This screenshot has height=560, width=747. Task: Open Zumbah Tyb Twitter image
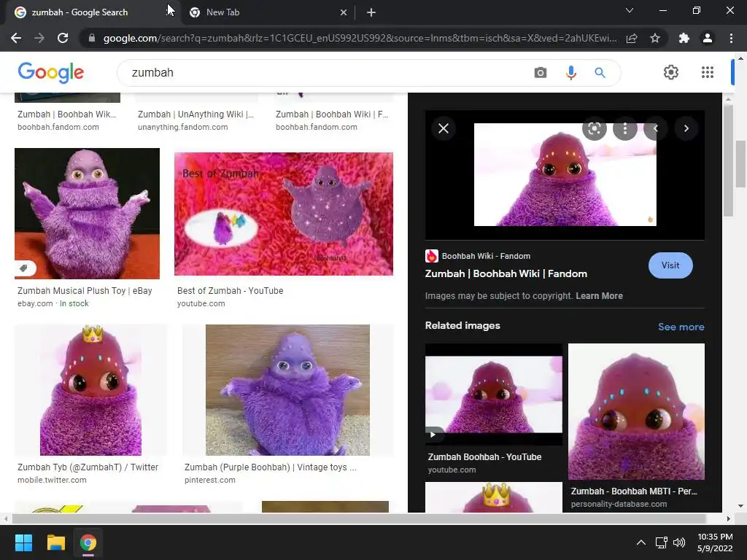pyautogui.click(x=90, y=390)
